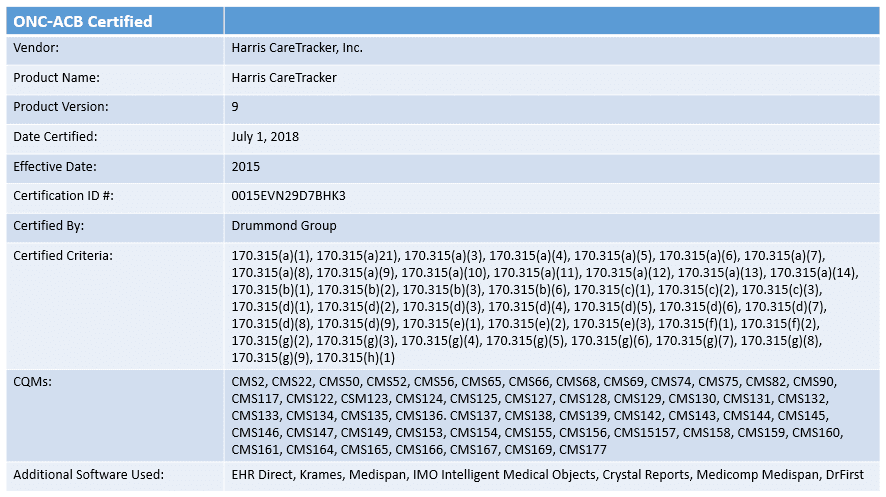Select the certification ID 0015EVN29D7BHK3
This screenshot has height=497, width=886.
pyautogui.click(x=288, y=196)
